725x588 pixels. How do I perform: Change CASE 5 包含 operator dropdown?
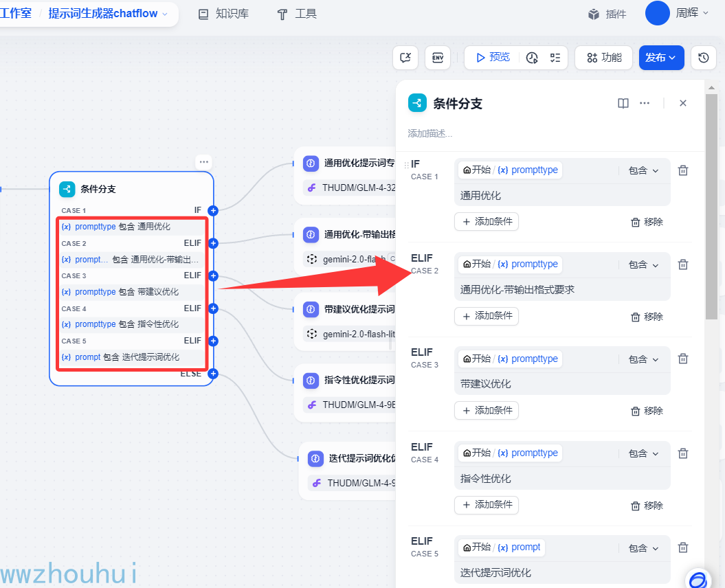pyautogui.click(x=643, y=548)
